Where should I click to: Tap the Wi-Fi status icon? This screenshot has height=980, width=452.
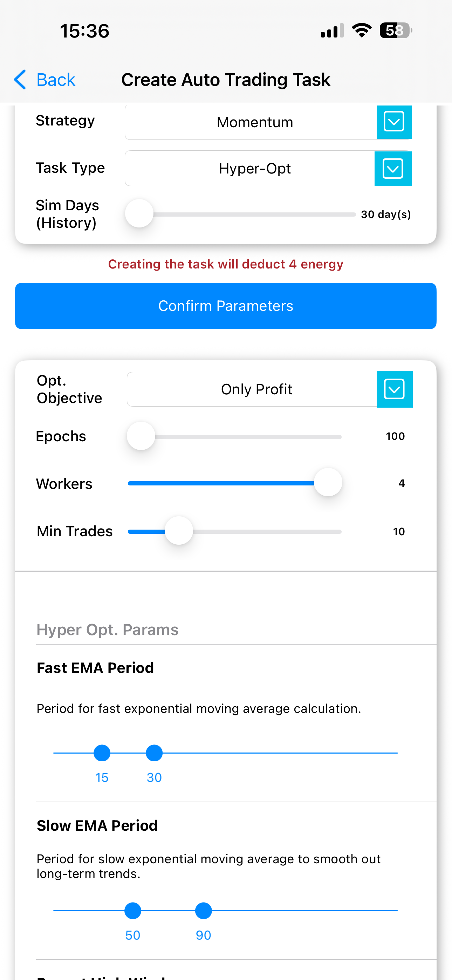point(362,30)
